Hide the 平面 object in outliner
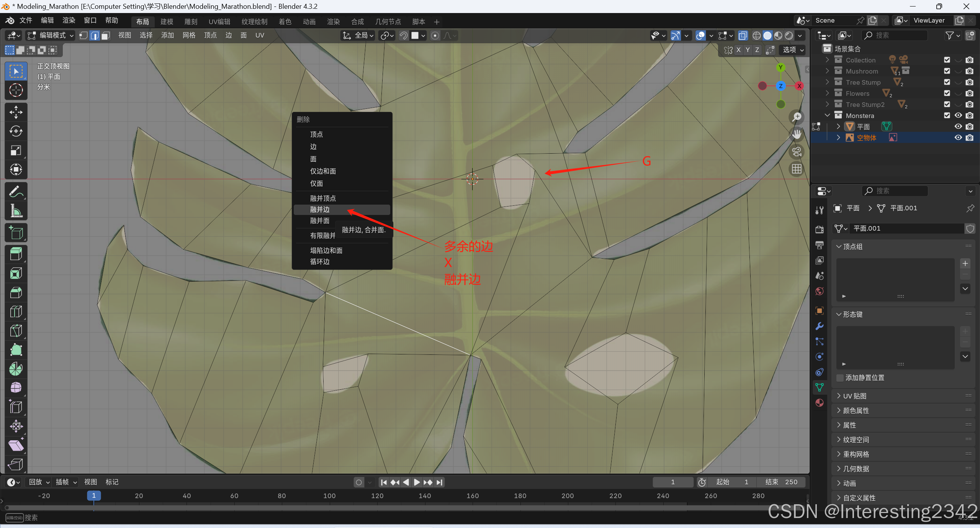This screenshot has height=528, width=980. pyautogui.click(x=958, y=126)
